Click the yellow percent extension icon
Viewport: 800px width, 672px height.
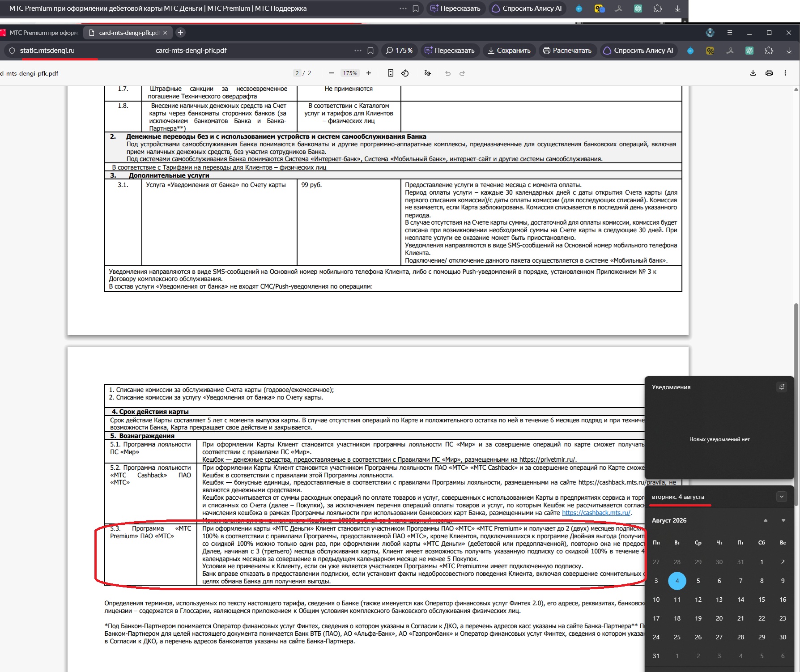(710, 51)
